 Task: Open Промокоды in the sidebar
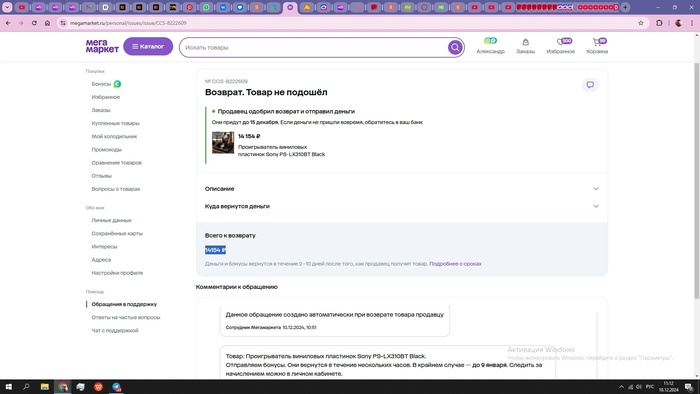pos(106,149)
